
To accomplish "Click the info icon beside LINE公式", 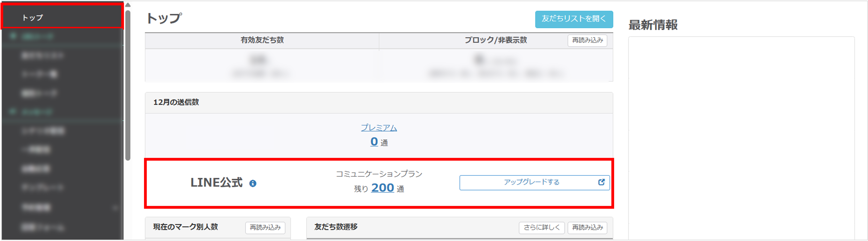I will click(253, 183).
